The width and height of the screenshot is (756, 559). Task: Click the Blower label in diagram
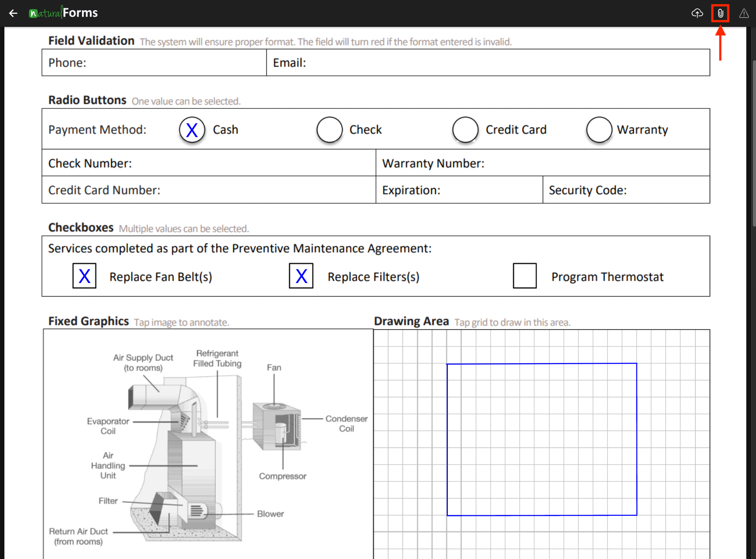click(271, 514)
